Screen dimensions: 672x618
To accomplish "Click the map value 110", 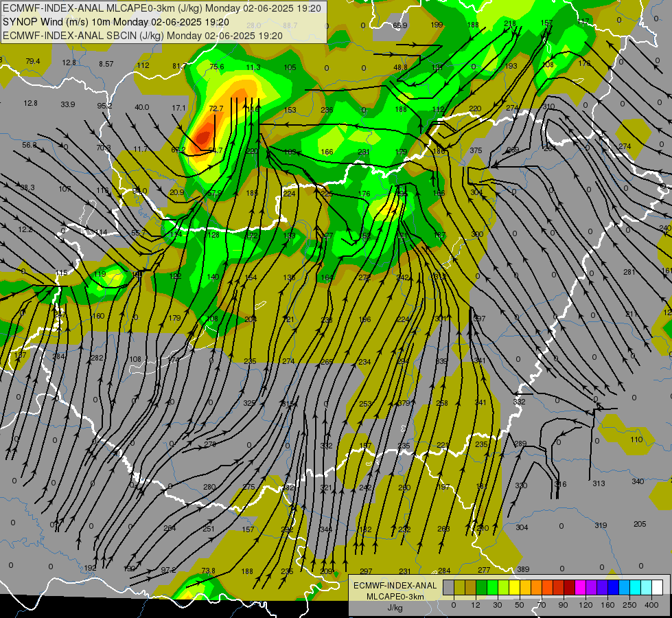I will 636,439.
